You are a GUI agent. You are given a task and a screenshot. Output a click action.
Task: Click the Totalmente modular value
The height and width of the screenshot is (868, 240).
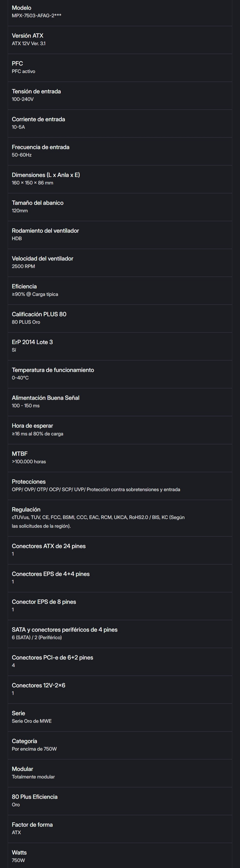click(x=33, y=777)
